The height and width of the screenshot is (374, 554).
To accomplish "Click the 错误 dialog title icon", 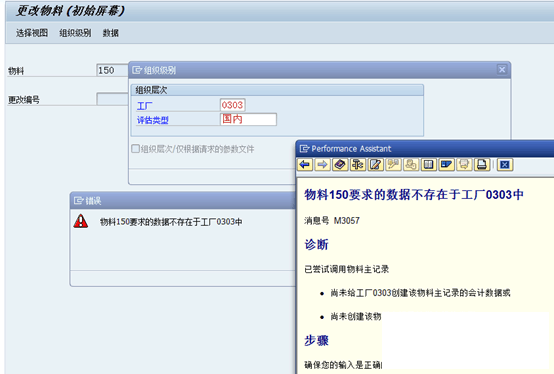I will [78, 201].
